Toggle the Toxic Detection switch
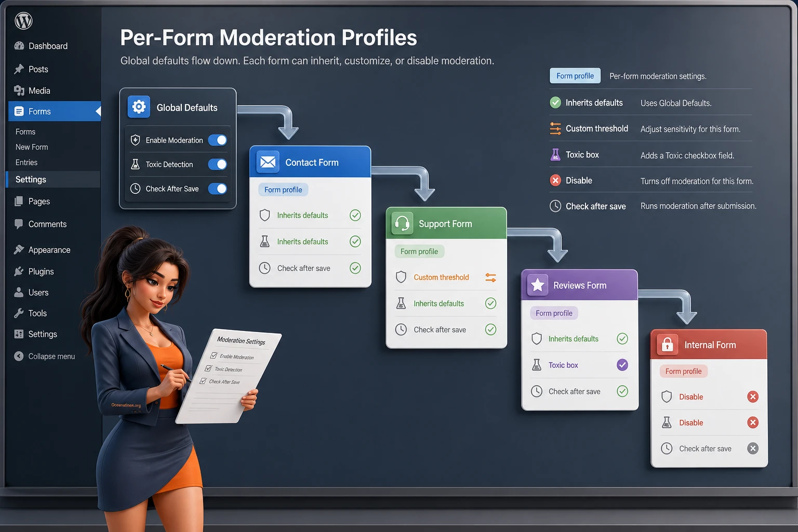This screenshot has width=798, height=532. coord(218,164)
